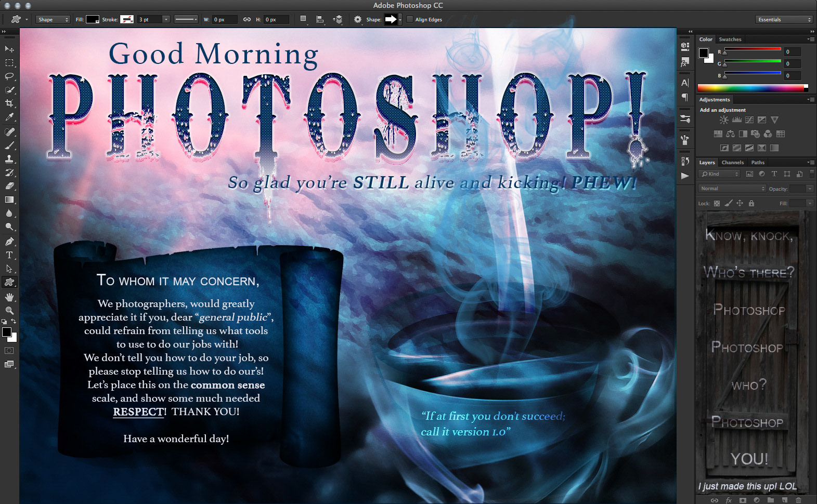Select the Dodge tool

pos(9,227)
